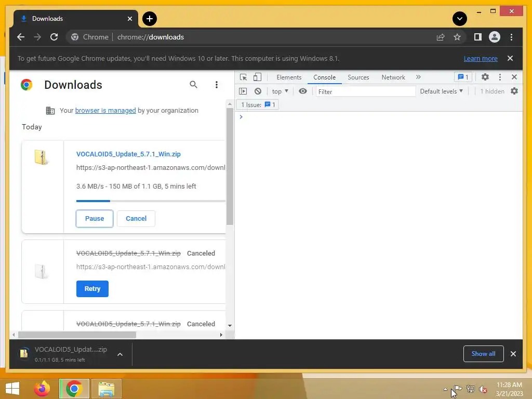Open File Explorer from taskbar
The image size is (532, 399).
point(106,389)
